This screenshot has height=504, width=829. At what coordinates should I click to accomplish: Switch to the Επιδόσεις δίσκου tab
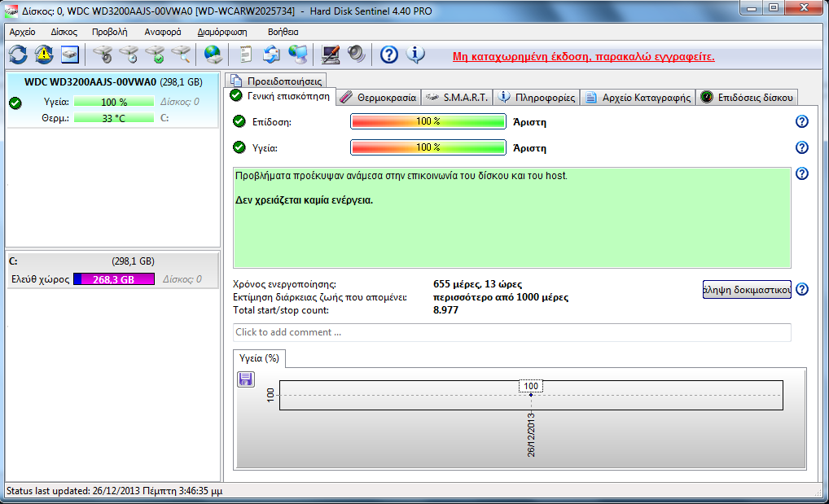[x=747, y=98]
